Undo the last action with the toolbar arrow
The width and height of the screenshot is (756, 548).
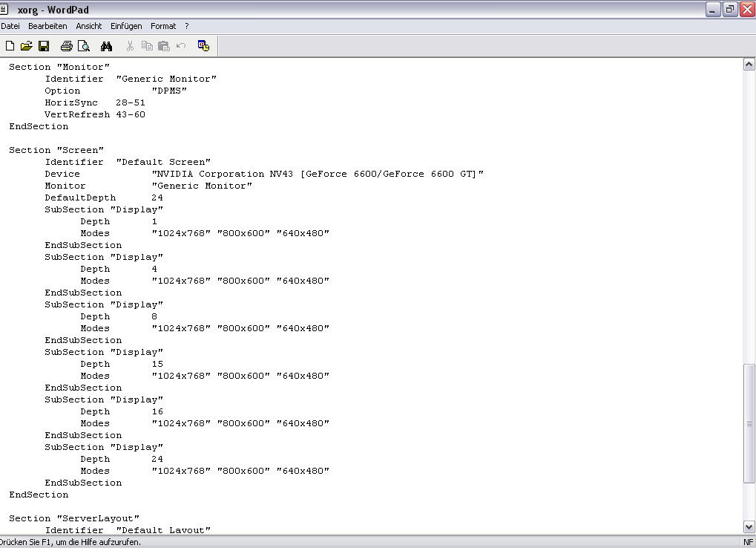[181, 46]
